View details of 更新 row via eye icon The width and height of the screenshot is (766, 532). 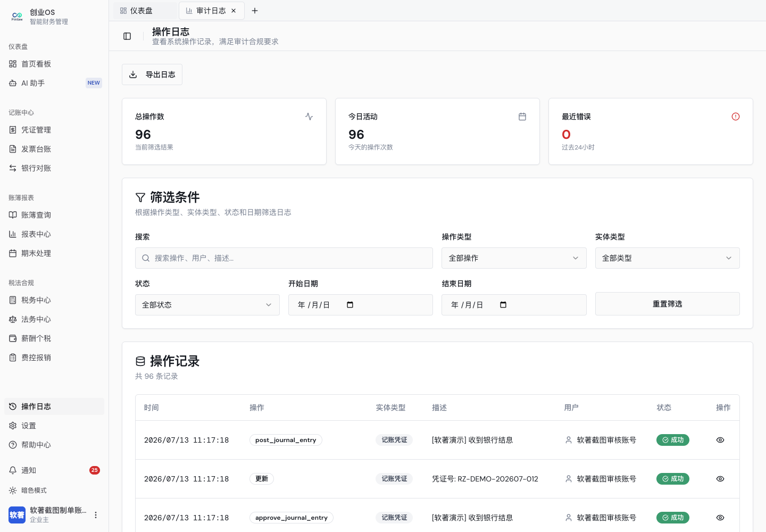pos(720,479)
